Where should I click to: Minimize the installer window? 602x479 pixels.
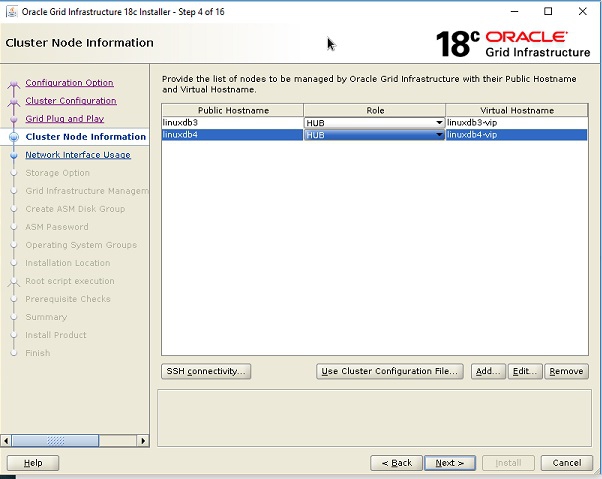(x=514, y=12)
